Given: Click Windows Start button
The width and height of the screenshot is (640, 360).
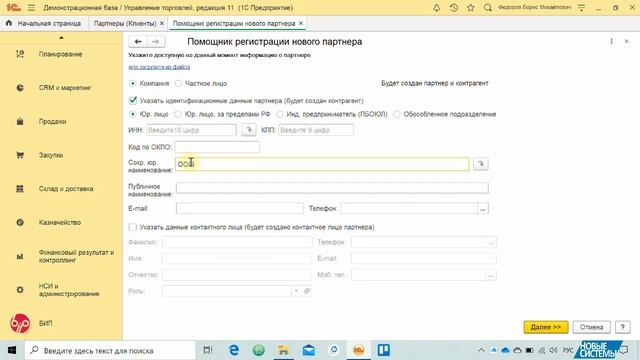Looking at the screenshot, I should [12, 350].
